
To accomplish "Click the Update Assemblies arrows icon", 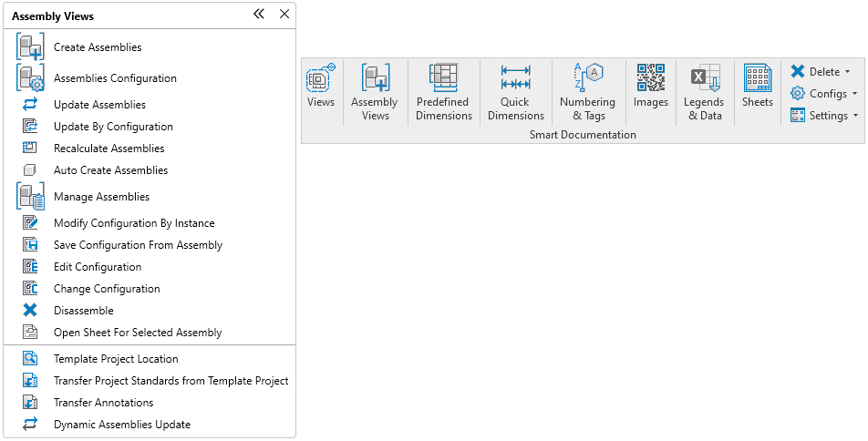I will pyautogui.click(x=30, y=104).
